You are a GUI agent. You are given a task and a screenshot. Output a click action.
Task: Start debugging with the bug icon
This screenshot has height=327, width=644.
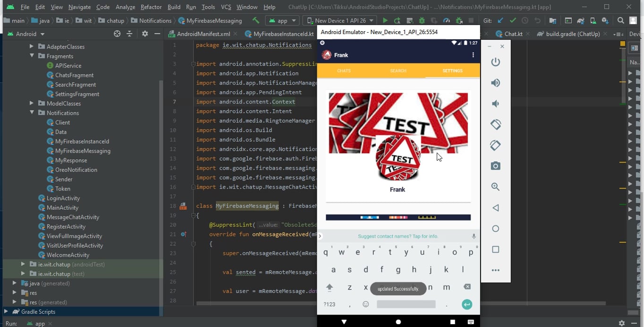422,20
